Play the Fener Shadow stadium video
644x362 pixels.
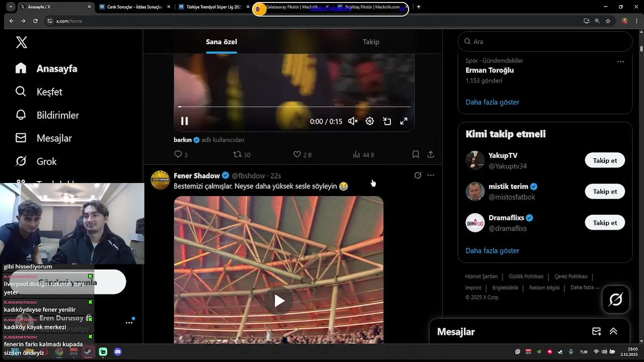tap(279, 301)
